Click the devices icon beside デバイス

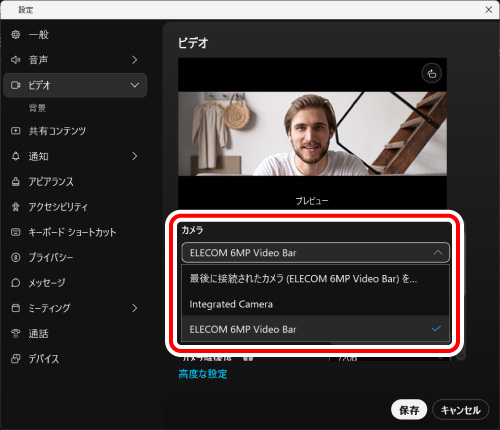[x=15, y=359]
